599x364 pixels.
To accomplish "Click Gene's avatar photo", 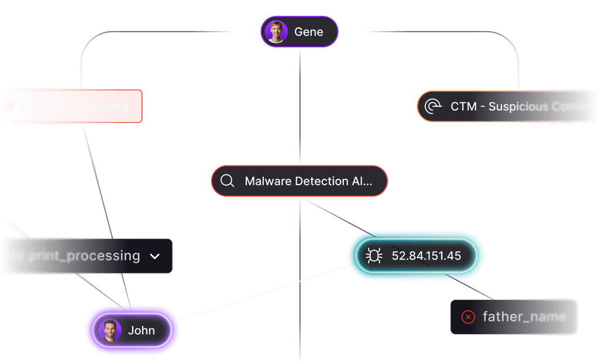I will (276, 32).
